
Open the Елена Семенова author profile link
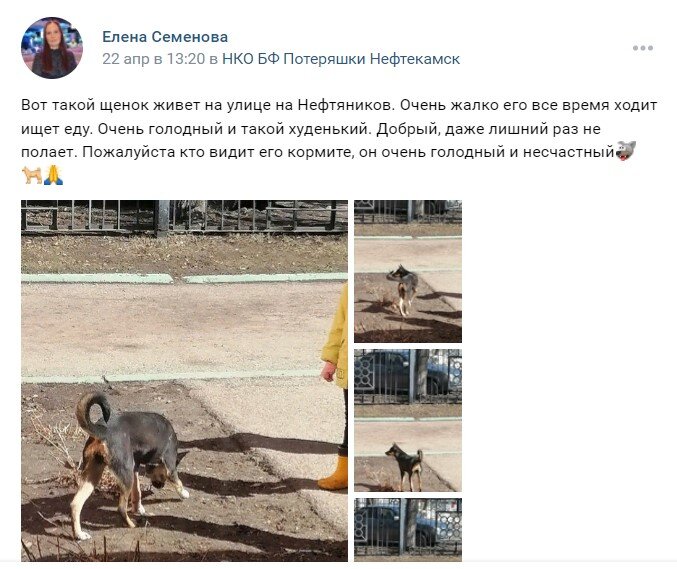pos(165,37)
